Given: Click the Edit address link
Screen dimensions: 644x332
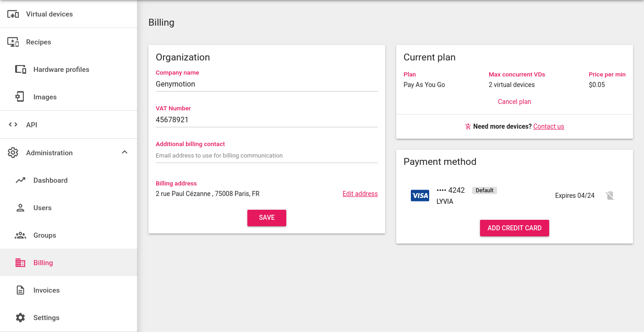Looking at the screenshot, I should pos(360,194).
